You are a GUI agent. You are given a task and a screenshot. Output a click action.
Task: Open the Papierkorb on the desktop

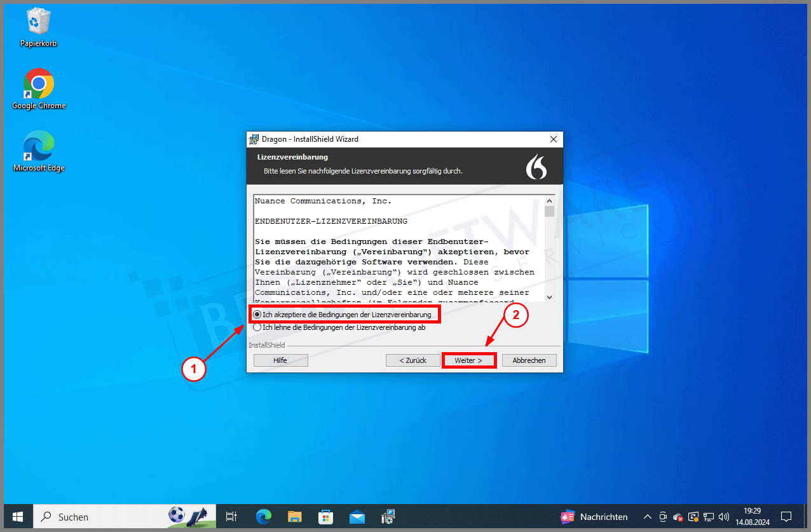[x=38, y=21]
